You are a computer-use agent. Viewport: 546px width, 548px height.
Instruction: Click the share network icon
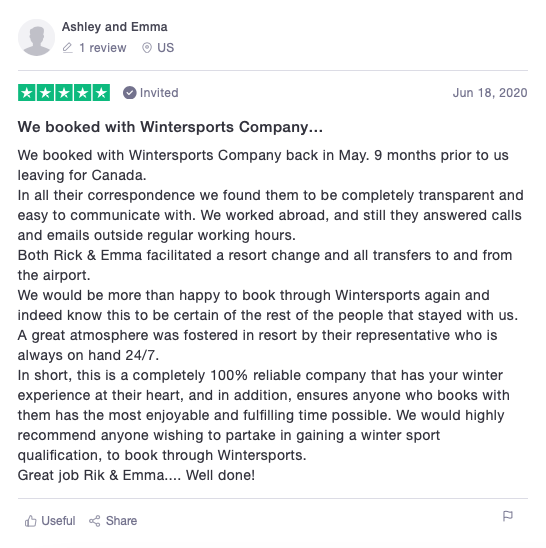point(94,521)
